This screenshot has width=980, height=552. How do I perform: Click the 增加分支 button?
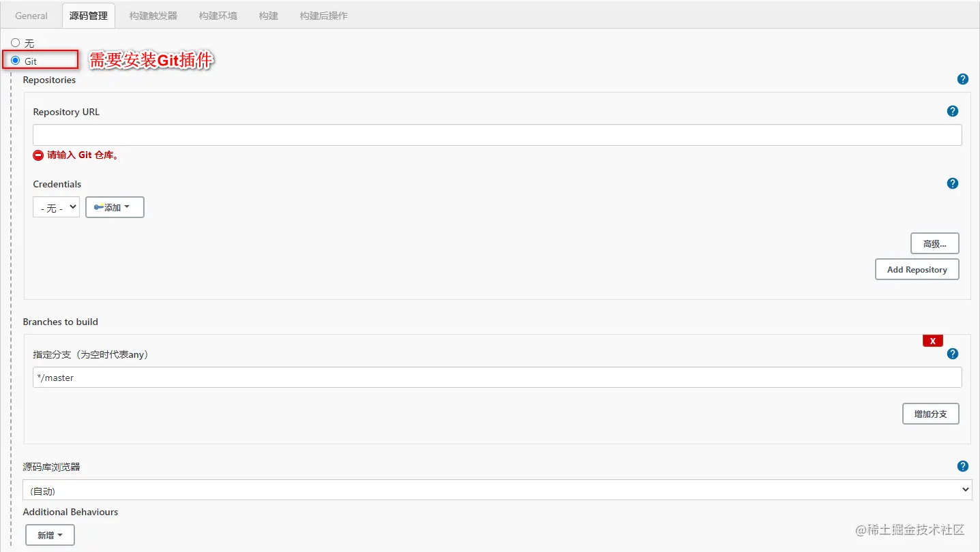pos(930,414)
